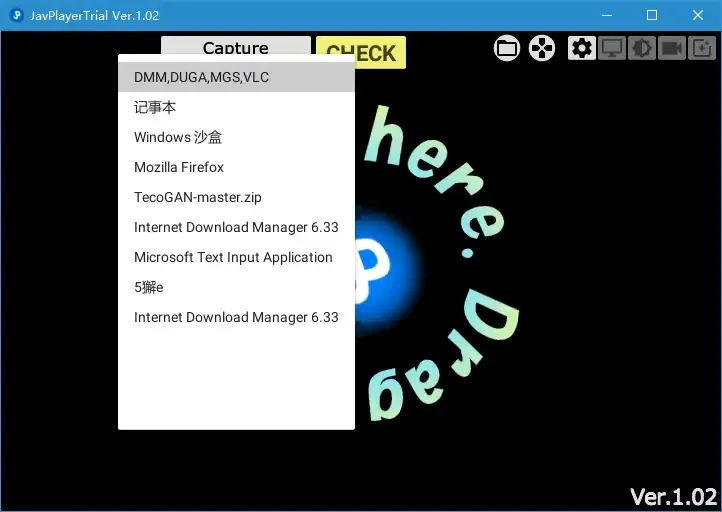Image resolution: width=722 pixels, height=512 pixels.
Task: Click the video camera record icon
Action: [672, 48]
